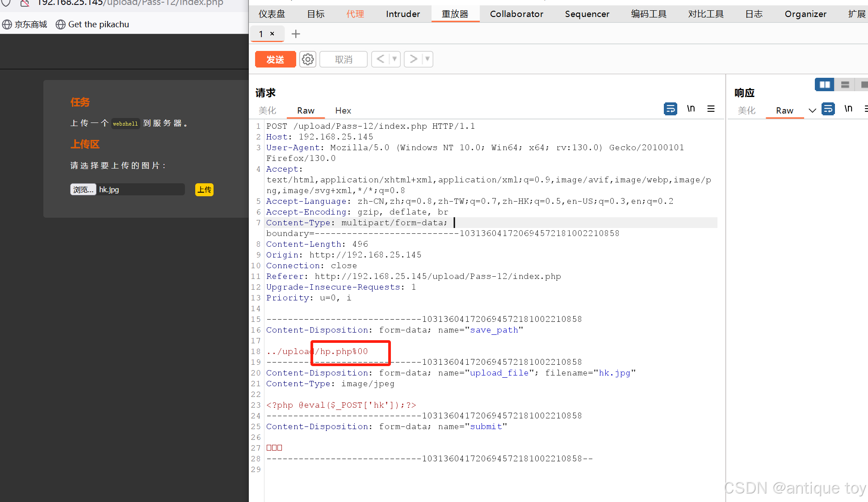Toggle word wrap icon in request panel
Viewport: 868px width, 502px height.
pos(670,109)
